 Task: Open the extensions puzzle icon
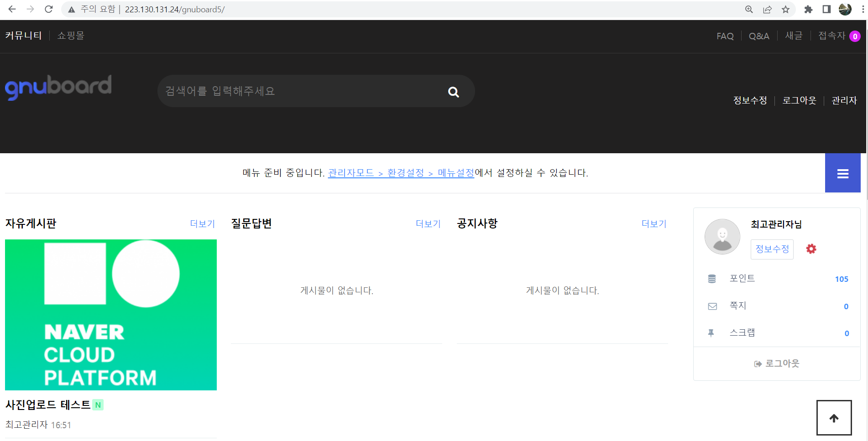808,9
